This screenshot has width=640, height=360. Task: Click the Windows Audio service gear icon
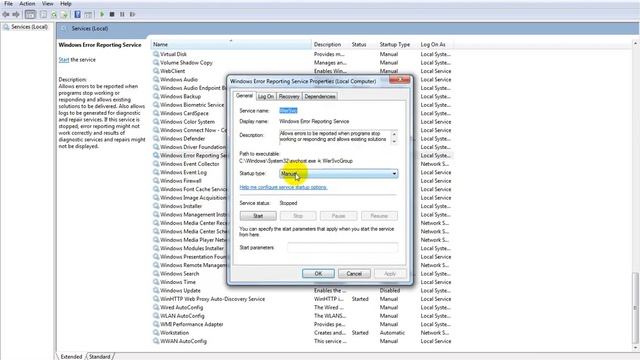pyautogui.click(x=156, y=79)
